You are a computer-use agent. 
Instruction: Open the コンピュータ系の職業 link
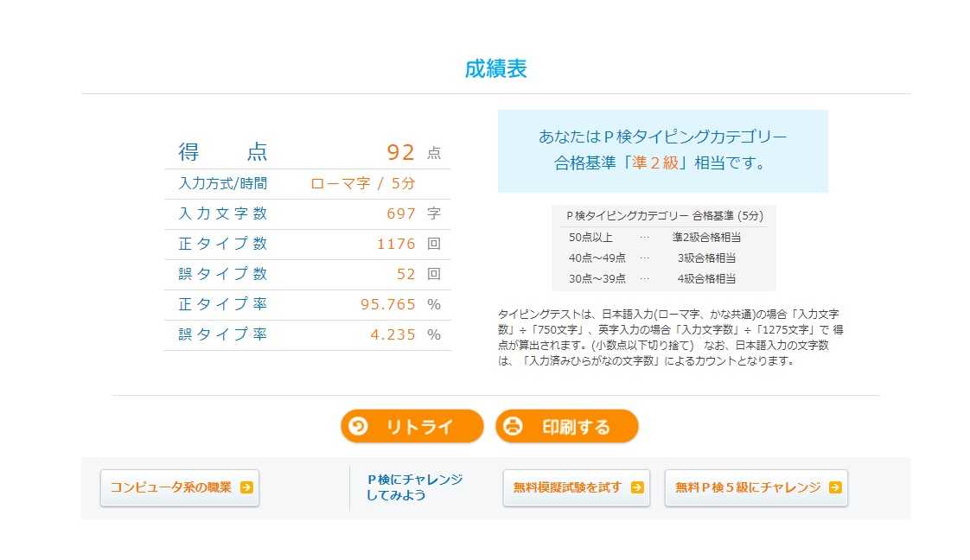(x=180, y=487)
